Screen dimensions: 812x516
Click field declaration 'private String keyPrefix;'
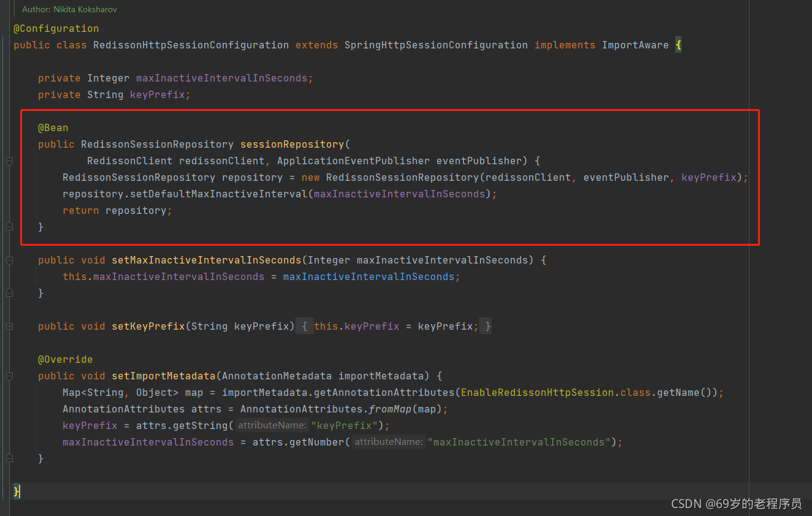(115, 95)
